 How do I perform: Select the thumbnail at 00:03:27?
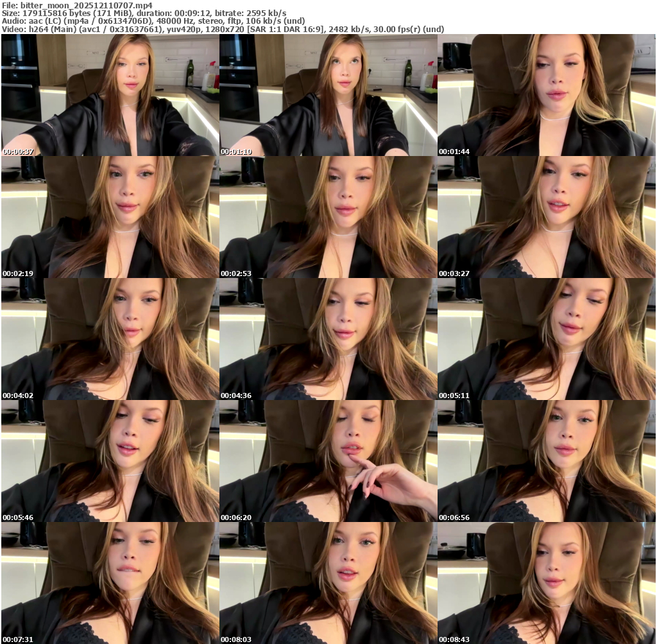(547, 217)
